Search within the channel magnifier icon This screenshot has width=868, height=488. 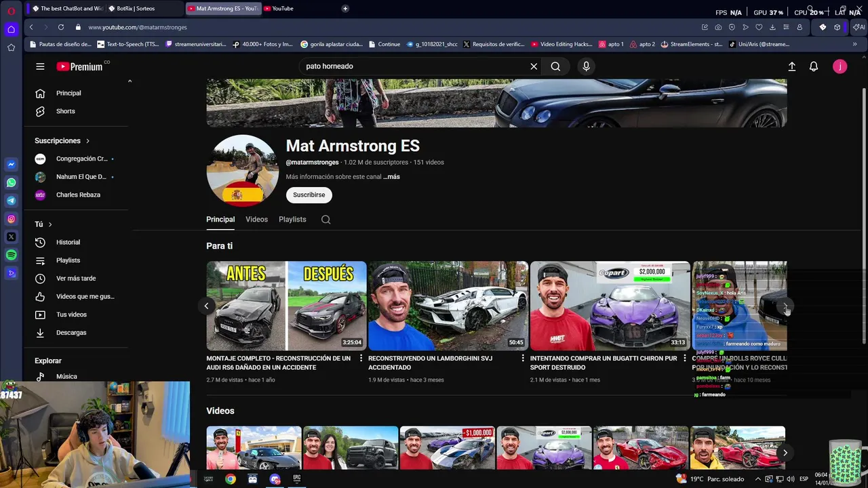point(325,220)
